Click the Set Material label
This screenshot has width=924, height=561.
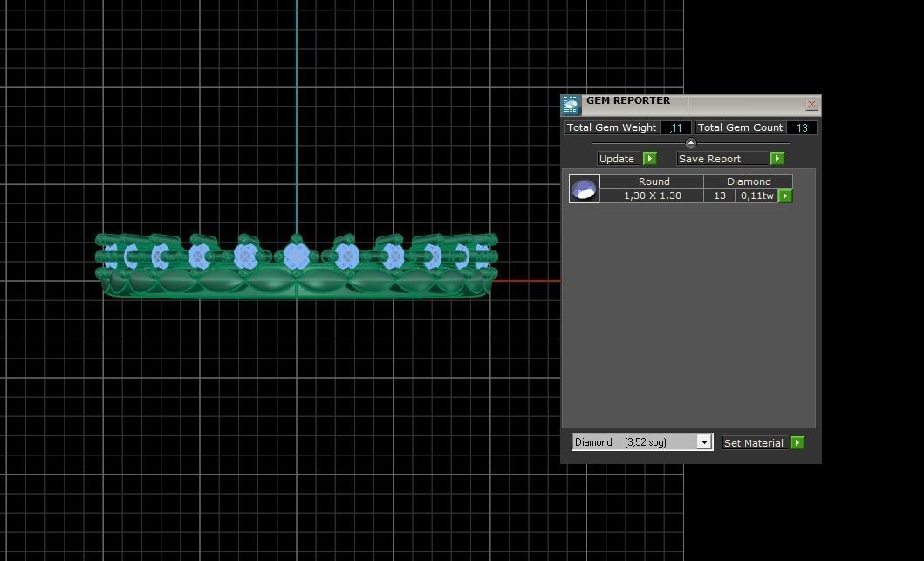[x=756, y=443]
